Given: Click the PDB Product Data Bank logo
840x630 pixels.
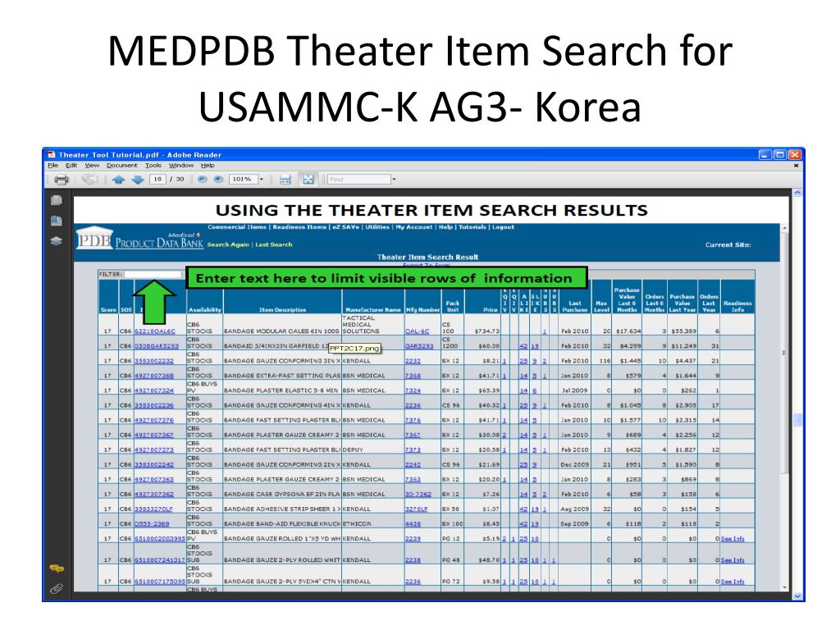Looking at the screenshot, I should [139, 240].
